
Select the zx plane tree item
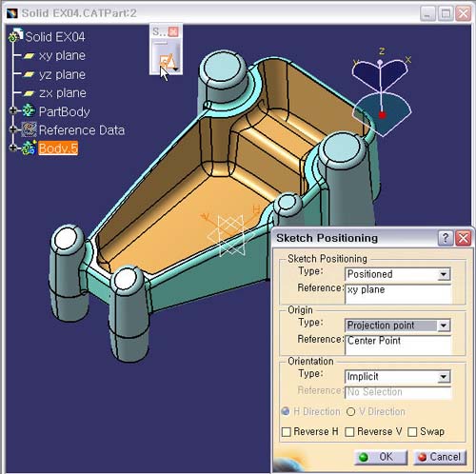pos(62,93)
